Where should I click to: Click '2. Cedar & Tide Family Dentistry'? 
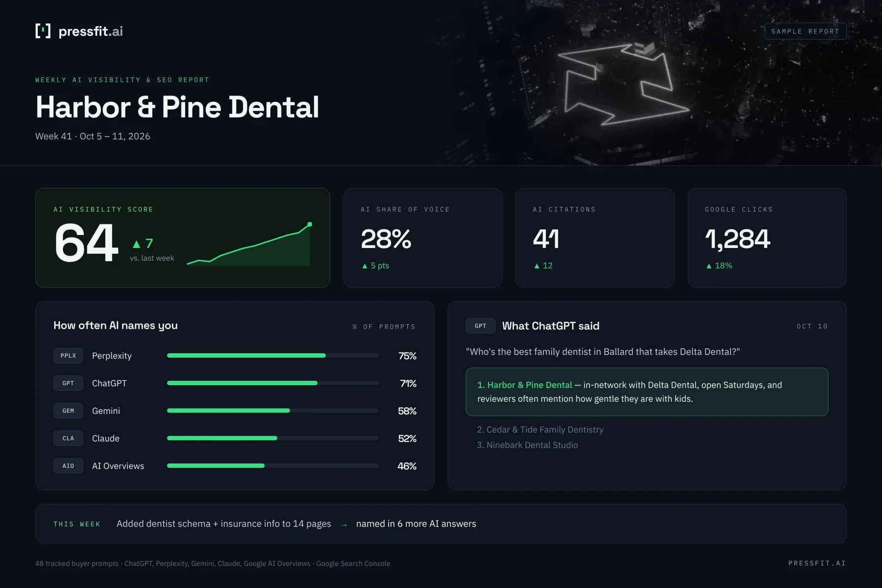pyautogui.click(x=540, y=430)
